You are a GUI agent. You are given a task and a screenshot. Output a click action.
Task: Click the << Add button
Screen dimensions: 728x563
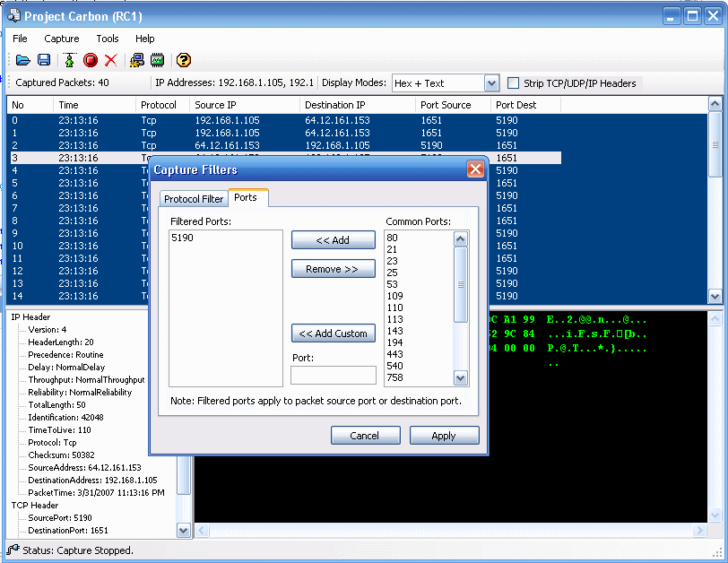pyautogui.click(x=333, y=240)
